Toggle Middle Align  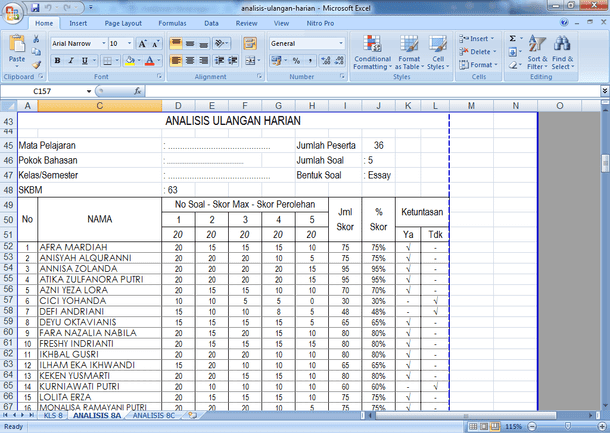190,43
